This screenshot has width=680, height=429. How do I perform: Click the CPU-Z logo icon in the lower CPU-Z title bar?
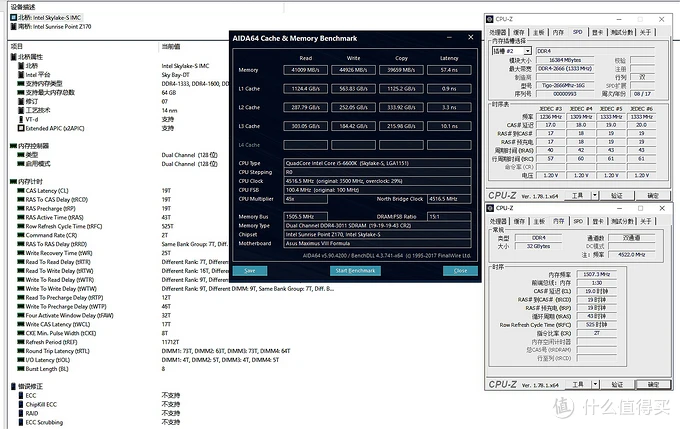tap(490, 208)
